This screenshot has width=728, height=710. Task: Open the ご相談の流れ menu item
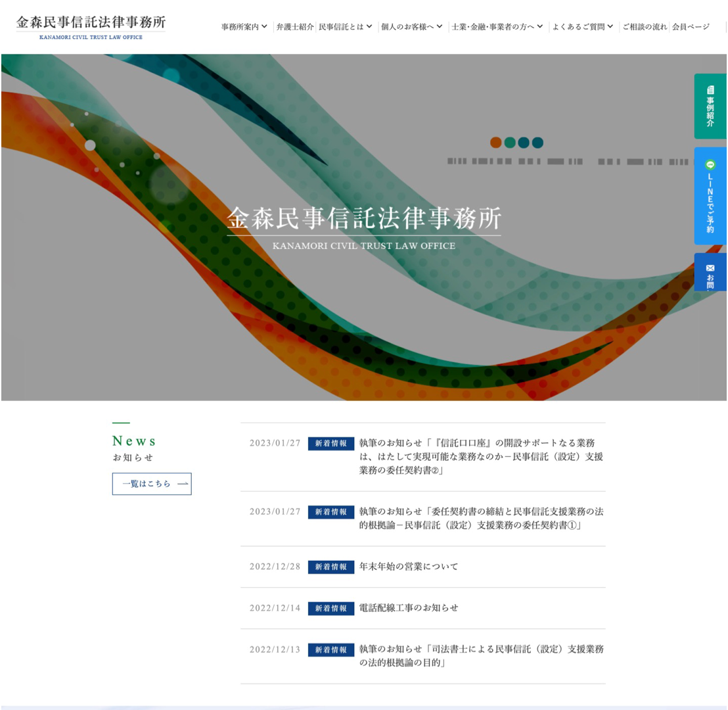click(x=645, y=27)
